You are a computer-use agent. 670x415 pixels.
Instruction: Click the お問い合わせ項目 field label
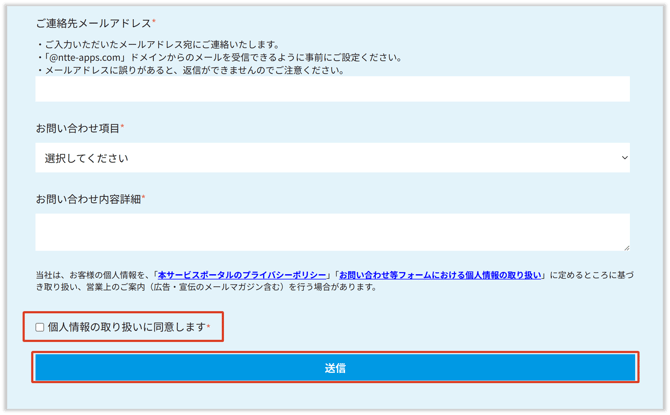point(77,129)
